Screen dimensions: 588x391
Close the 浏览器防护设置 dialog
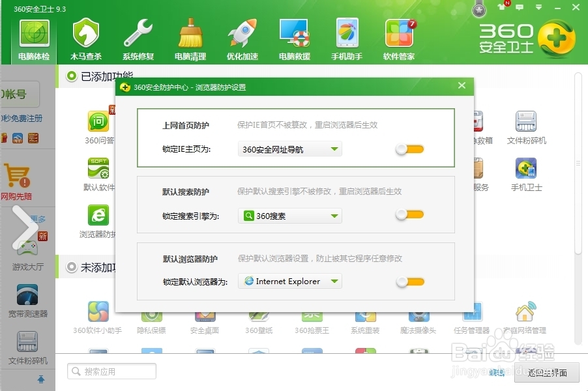tap(462, 85)
